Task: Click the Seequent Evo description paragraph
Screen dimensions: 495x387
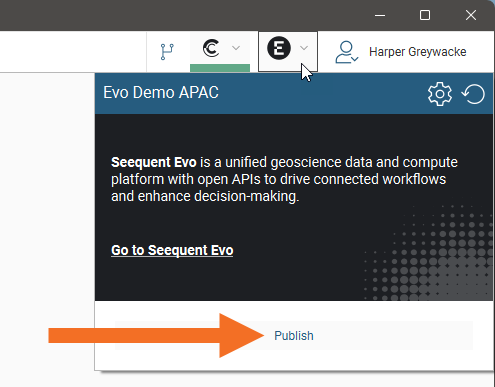Action: (x=284, y=179)
